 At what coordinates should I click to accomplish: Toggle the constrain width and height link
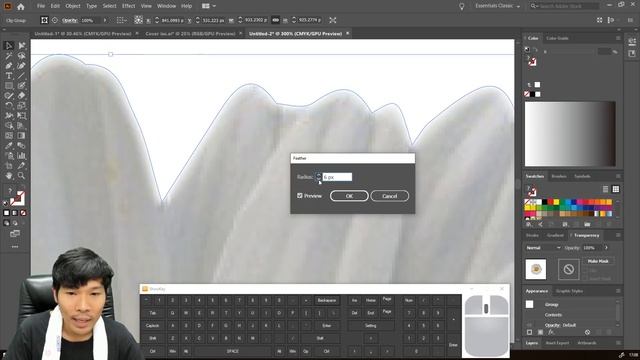tap(276, 20)
